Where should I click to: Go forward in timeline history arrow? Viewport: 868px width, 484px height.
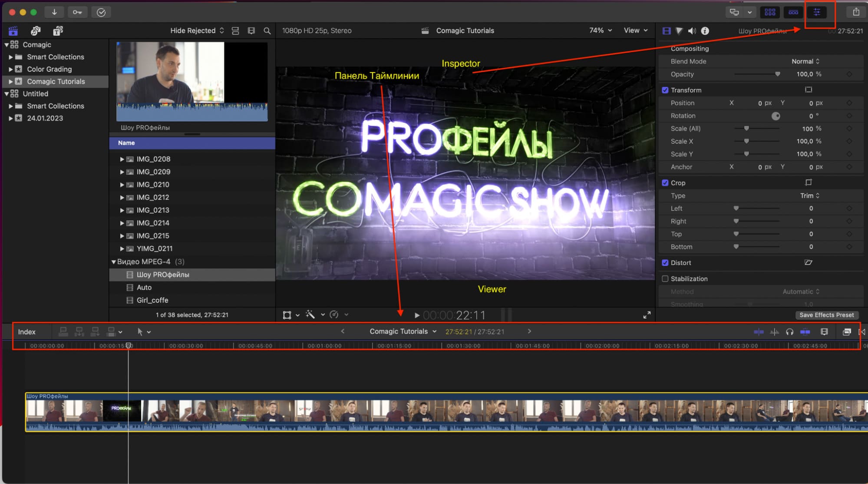(x=529, y=331)
